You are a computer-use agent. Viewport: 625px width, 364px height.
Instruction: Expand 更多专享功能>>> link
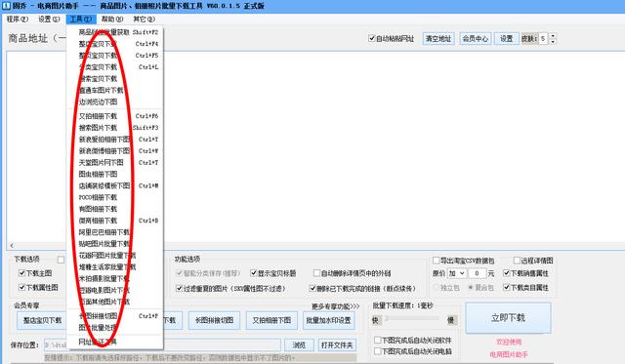[335, 305]
